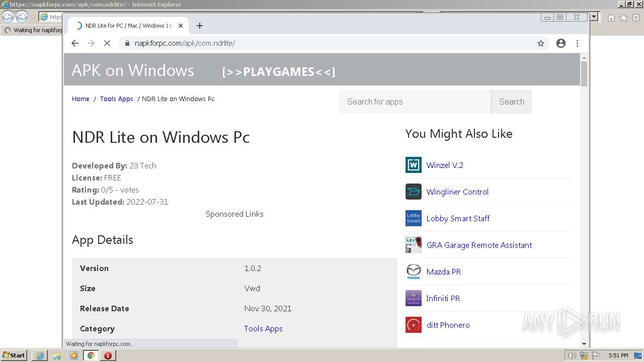Open the Tools Apps category link in table
The image size is (644, 362).
(263, 328)
